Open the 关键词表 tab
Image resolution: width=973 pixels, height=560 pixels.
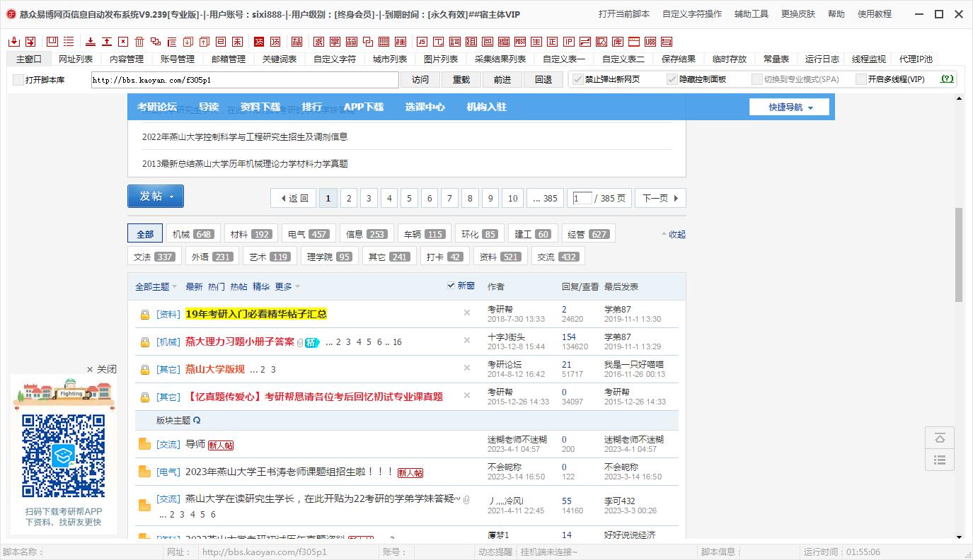pyautogui.click(x=280, y=59)
